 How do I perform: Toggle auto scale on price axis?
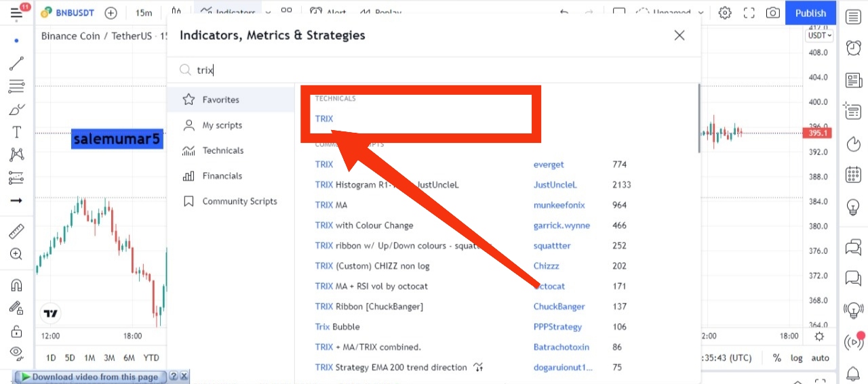point(821,358)
